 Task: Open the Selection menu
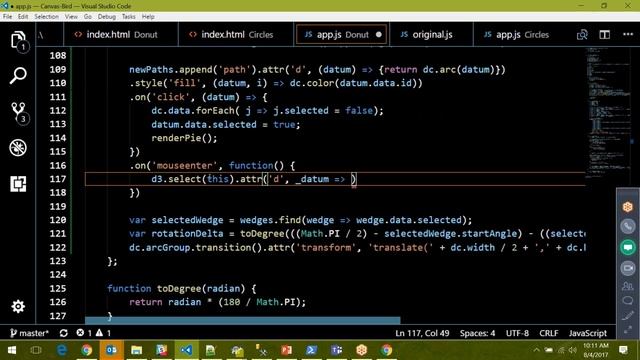point(46,17)
